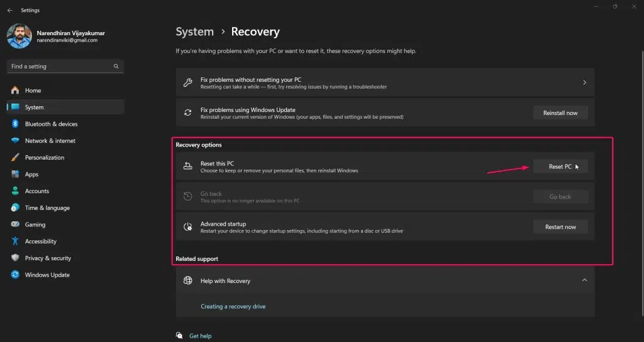This screenshot has height=342, width=644.
Task: Click the Time & language globe clock icon
Action: [x=15, y=207]
